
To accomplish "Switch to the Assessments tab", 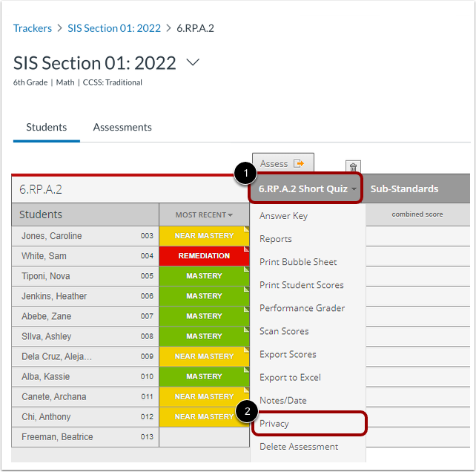I will pyautogui.click(x=122, y=127).
